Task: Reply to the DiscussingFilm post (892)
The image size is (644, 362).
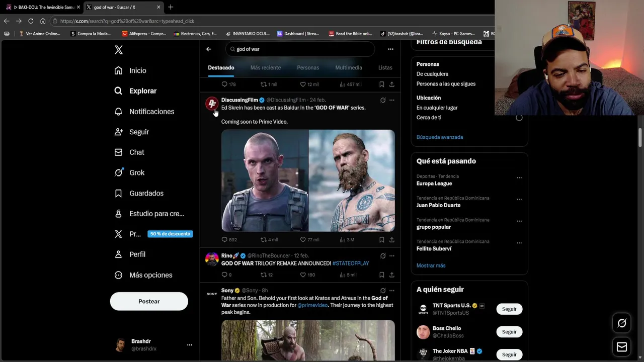Action: coord(229,240)
